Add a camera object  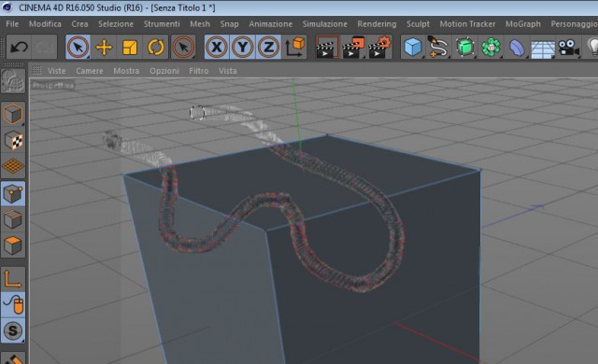[x=568, y=48]
